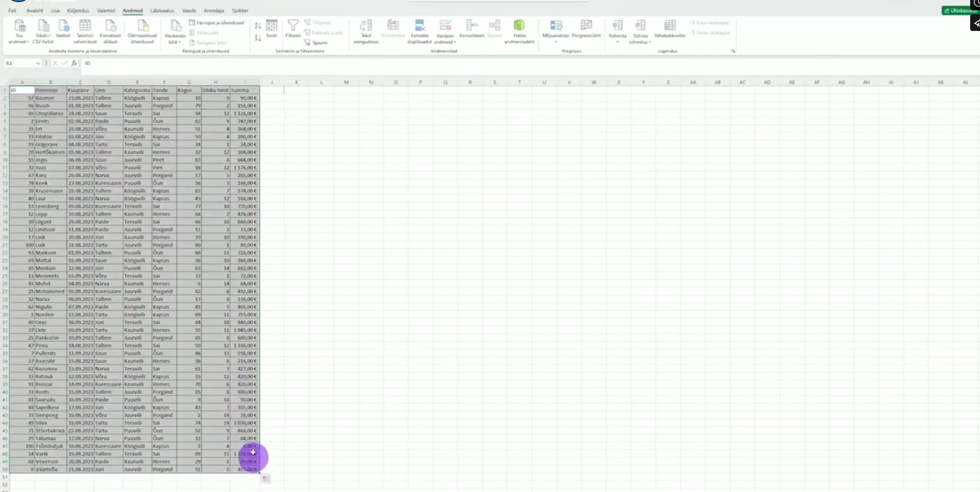Select the "Summa" header cell

245,90
